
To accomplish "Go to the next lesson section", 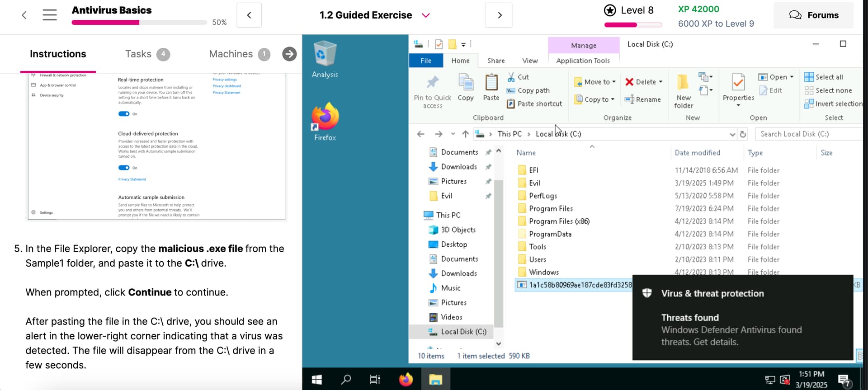I will click(x=499, y=15).
